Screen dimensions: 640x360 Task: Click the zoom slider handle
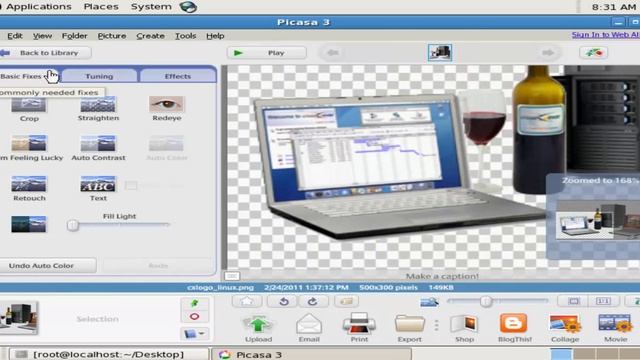(x=486, y=302)
